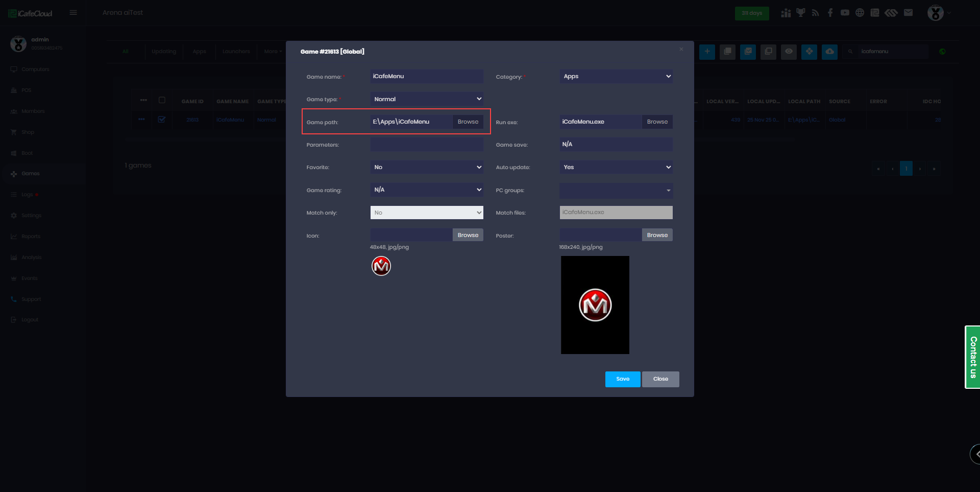Toggle the hamburger sidebar menu icon

(x=73, y=13)
